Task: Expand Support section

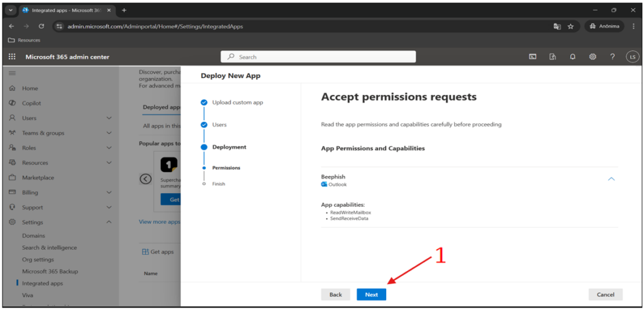Action: [109, 208]
